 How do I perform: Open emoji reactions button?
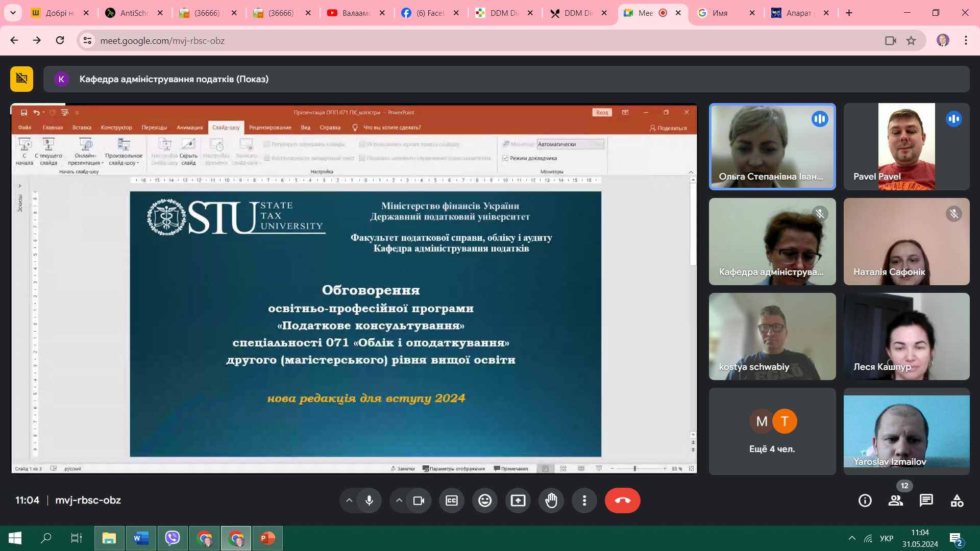coord(485,500)
